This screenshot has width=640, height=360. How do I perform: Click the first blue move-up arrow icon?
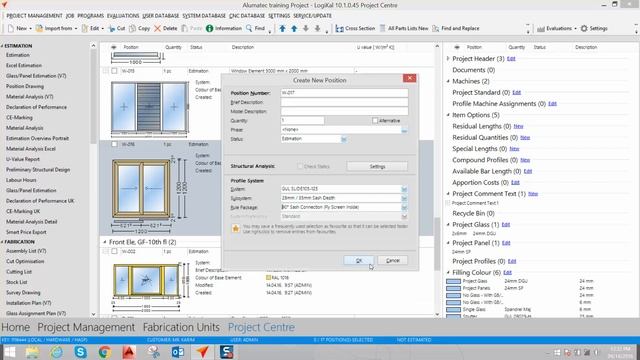(282, 28)
